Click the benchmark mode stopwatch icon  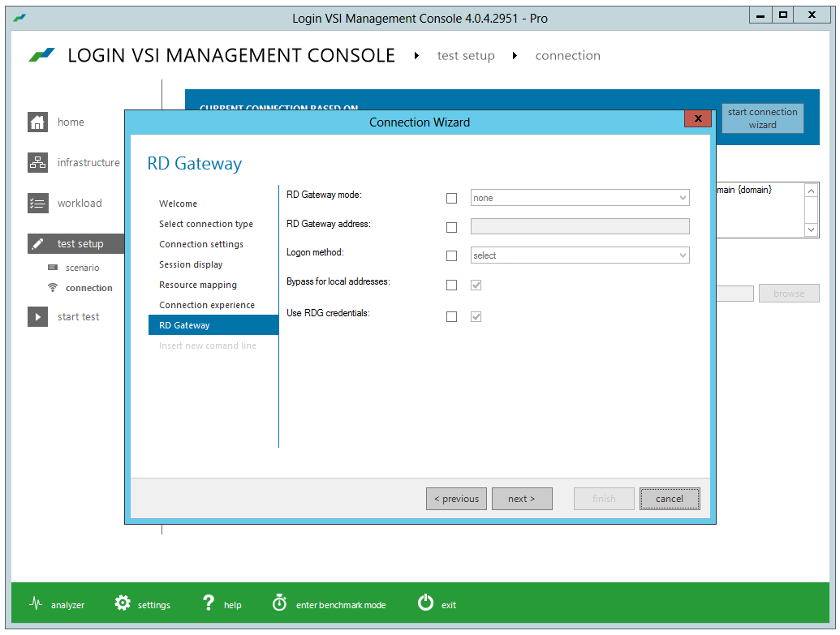(x=279, y=603)
